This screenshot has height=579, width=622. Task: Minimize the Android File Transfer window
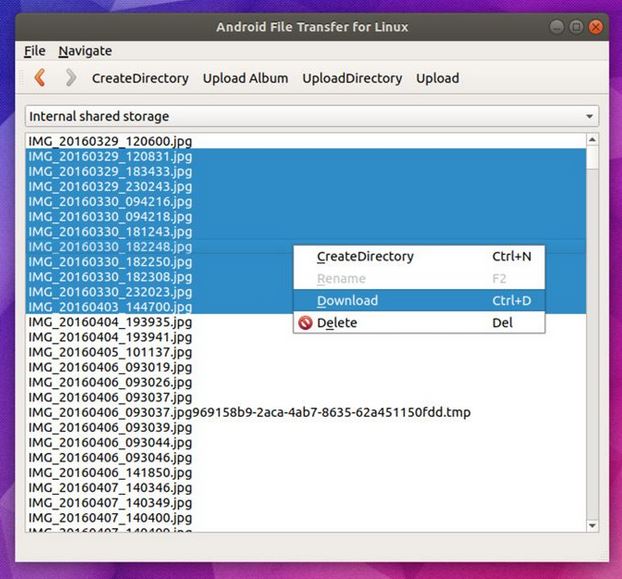(557, 27)
